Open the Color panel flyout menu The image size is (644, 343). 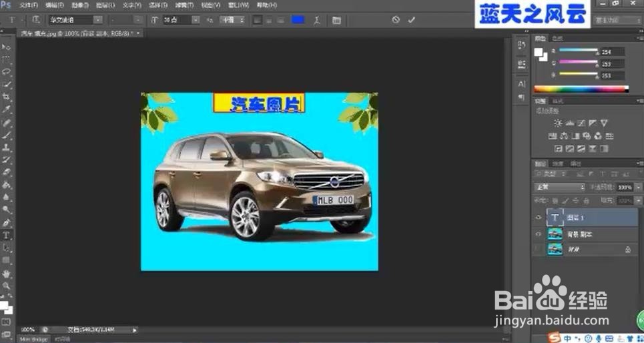click(639, 38)
